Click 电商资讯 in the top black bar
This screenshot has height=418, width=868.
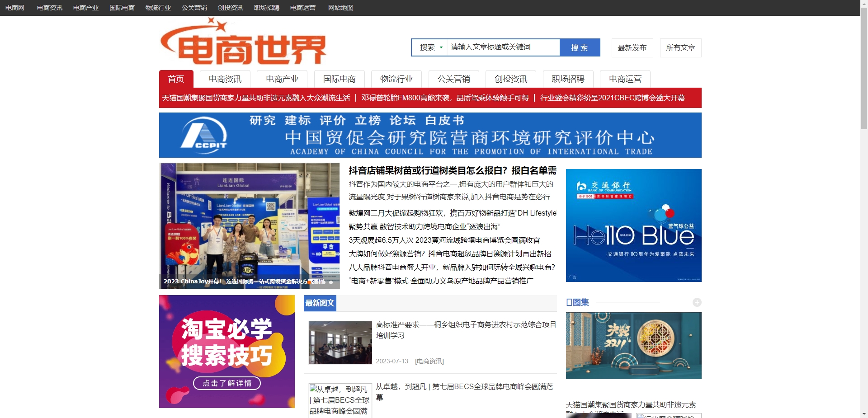(x=50, y=8)
